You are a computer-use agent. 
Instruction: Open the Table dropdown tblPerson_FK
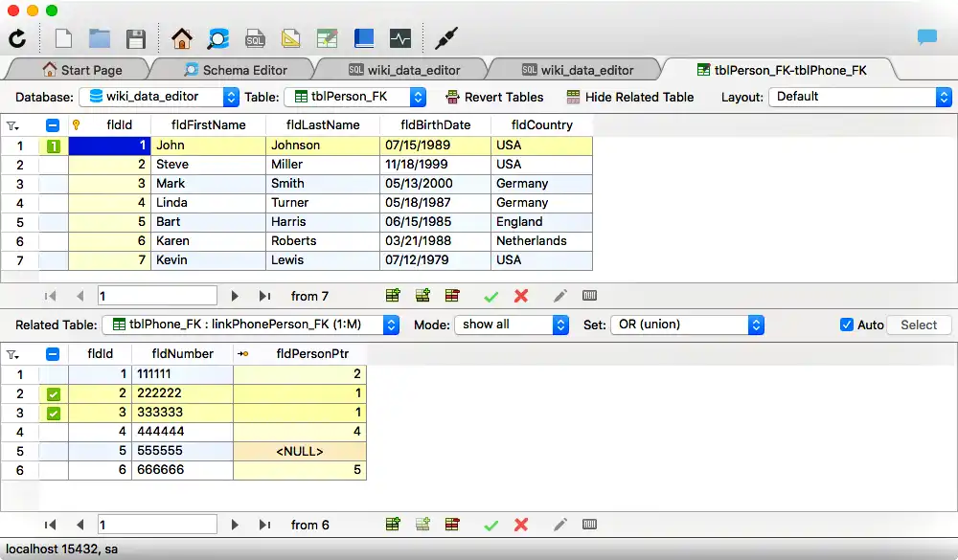pos(355,97)
